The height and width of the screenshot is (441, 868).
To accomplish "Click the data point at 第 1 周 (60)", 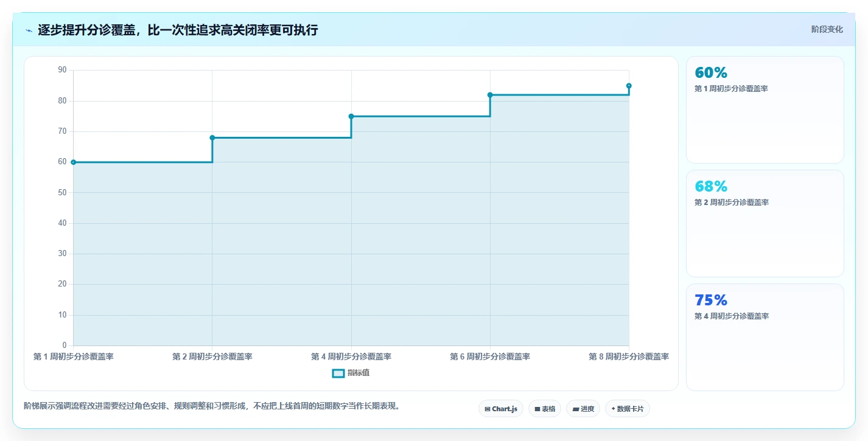I will [74, 162].
